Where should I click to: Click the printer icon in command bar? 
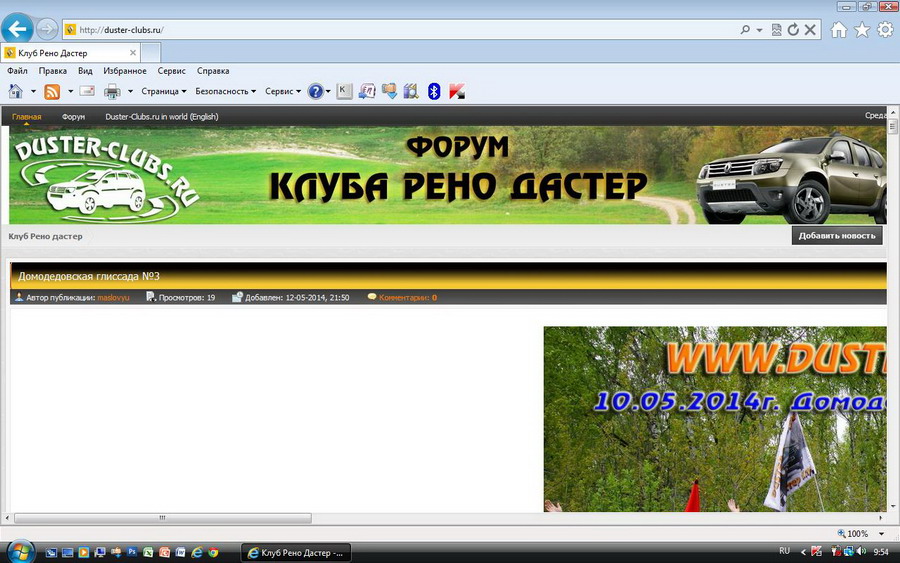[x=112, y=92]
